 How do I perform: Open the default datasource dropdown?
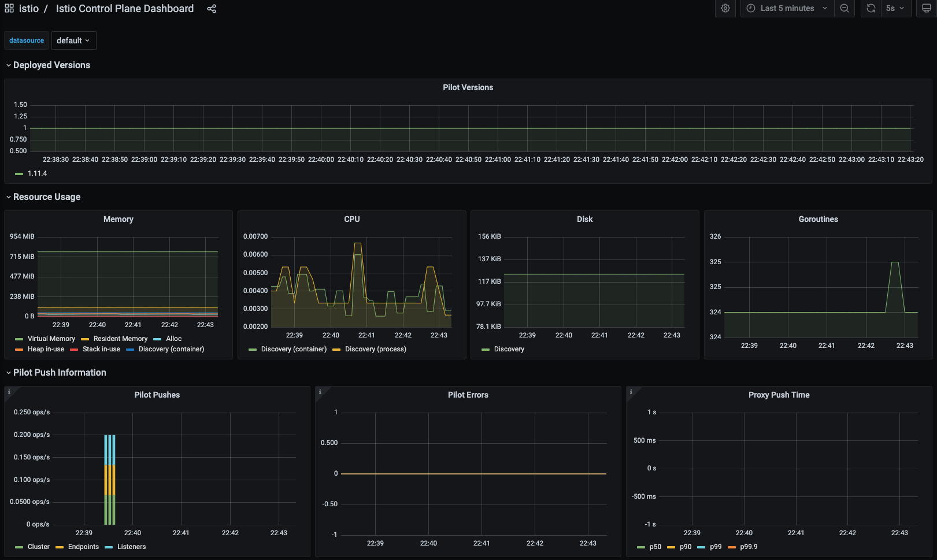pos(73,40)
